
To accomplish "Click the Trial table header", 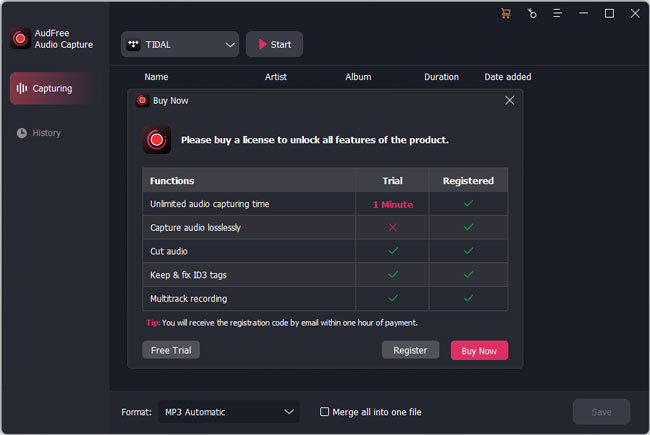I will (392, 180).
